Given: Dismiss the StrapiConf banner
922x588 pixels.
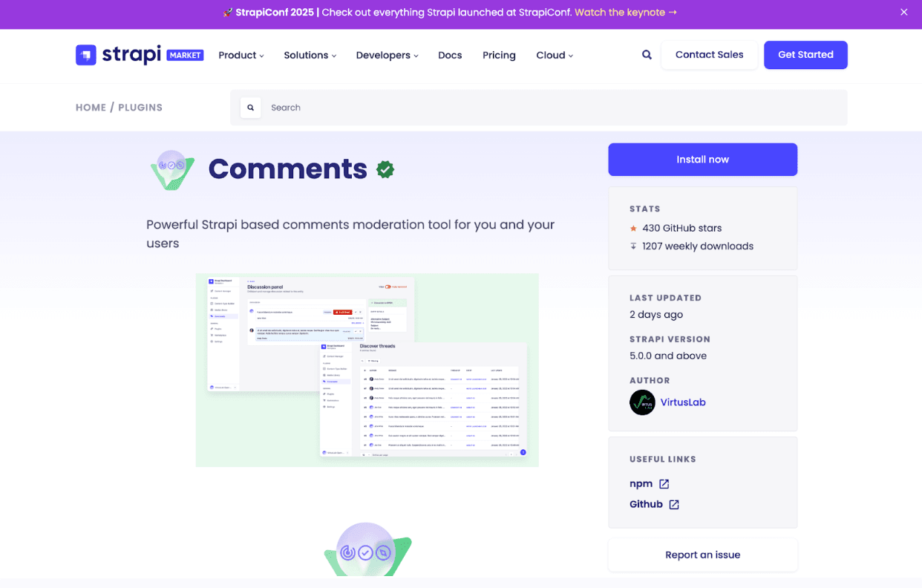Looking at the screenshot, I should [904, 12].
